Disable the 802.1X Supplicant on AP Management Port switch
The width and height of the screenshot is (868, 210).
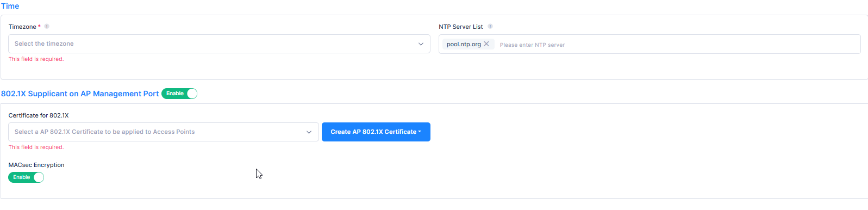[x=179, y=94]
